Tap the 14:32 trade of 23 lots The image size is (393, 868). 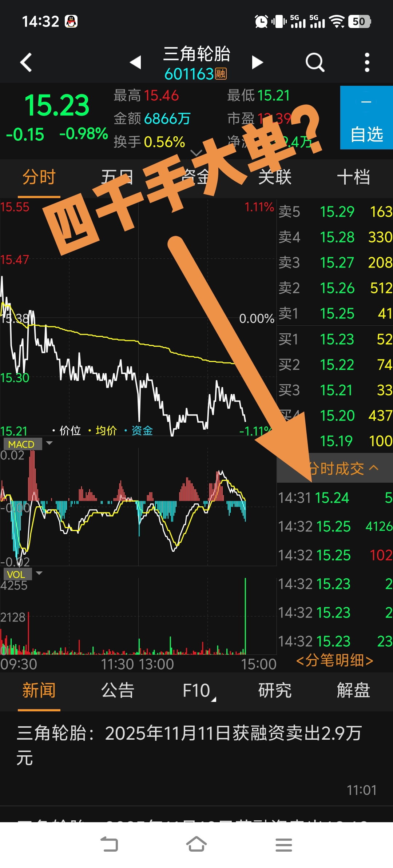point(335,641)
